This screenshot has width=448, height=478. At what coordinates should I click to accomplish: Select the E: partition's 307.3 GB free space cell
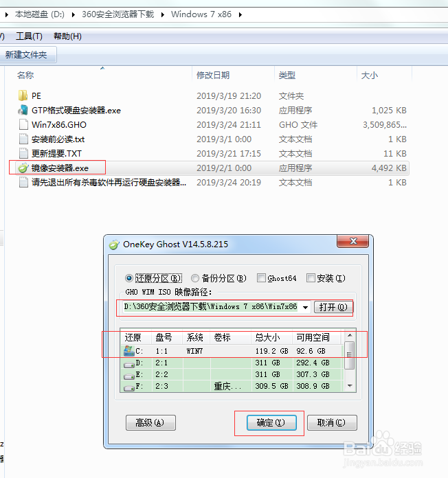313,374
